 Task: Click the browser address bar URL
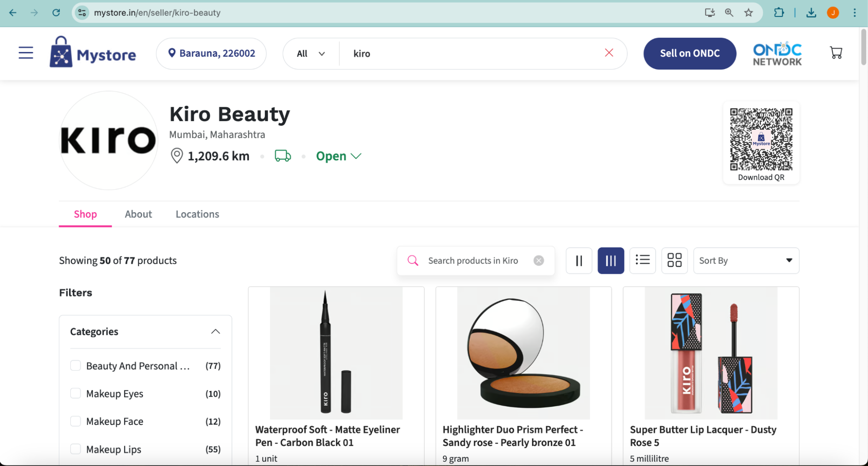157,13
